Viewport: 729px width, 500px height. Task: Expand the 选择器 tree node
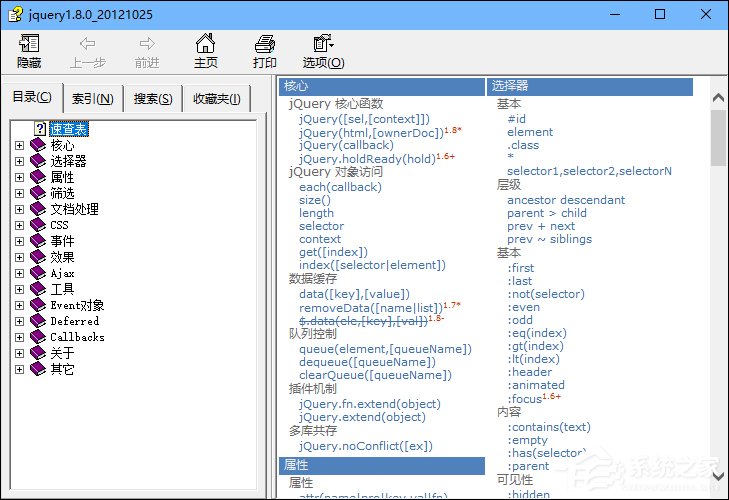(19, 161)
